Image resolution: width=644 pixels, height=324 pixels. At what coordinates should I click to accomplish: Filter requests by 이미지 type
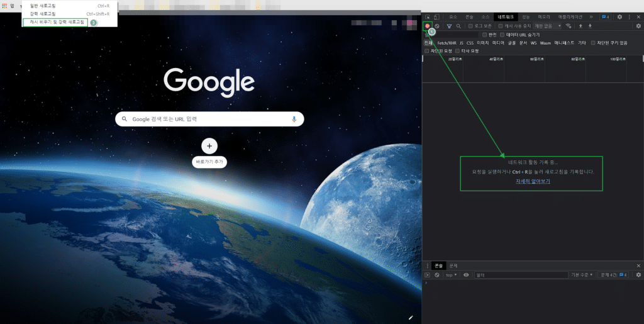tap(482, 43)
